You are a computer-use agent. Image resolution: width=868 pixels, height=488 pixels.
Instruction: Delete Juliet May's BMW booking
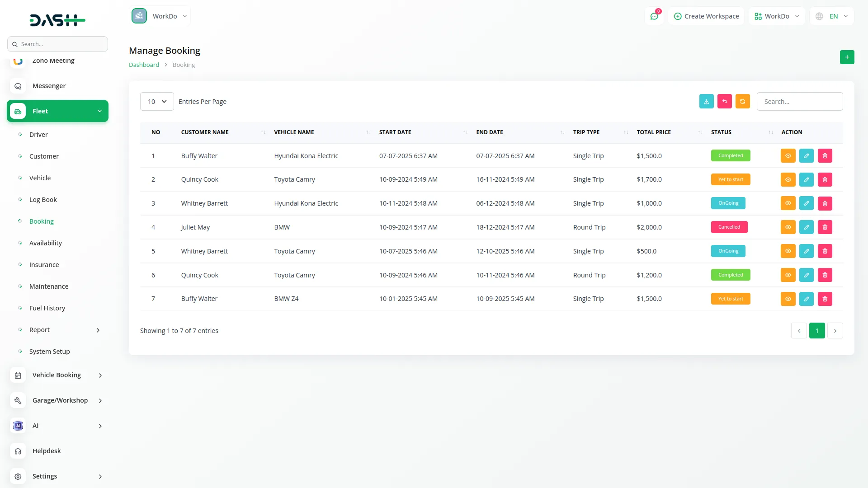click(x=825, y=227)
